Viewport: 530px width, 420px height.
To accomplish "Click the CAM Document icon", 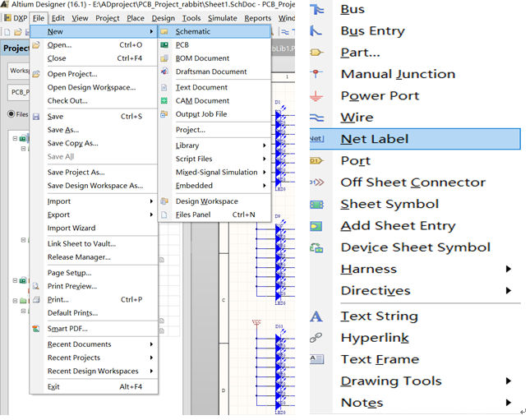I will (x=164, y=101).
